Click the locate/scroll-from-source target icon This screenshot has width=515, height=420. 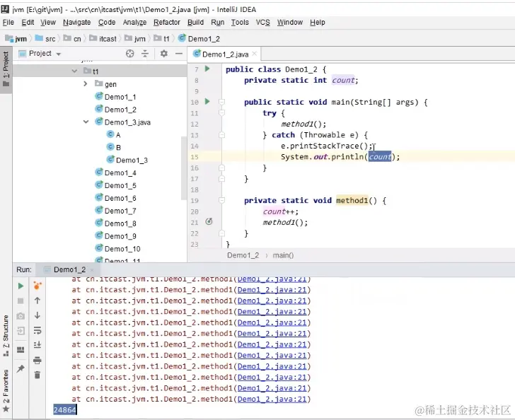pyautogui.click(x=129, y=54)
